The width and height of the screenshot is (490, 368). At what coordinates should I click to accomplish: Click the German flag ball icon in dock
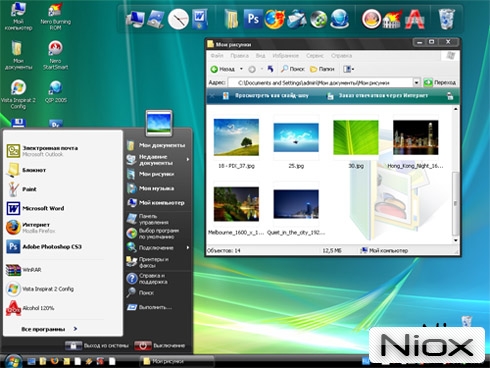(371, 19)
